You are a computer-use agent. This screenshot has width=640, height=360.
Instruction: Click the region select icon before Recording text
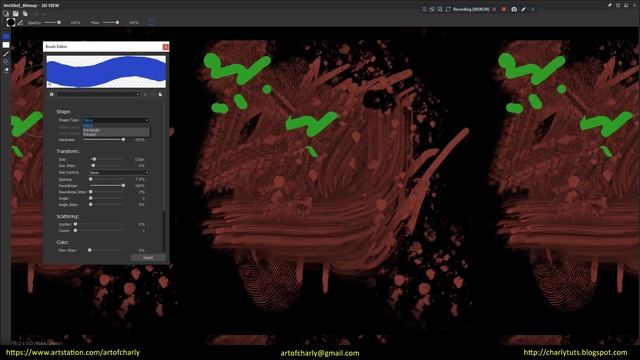(448, 9)
